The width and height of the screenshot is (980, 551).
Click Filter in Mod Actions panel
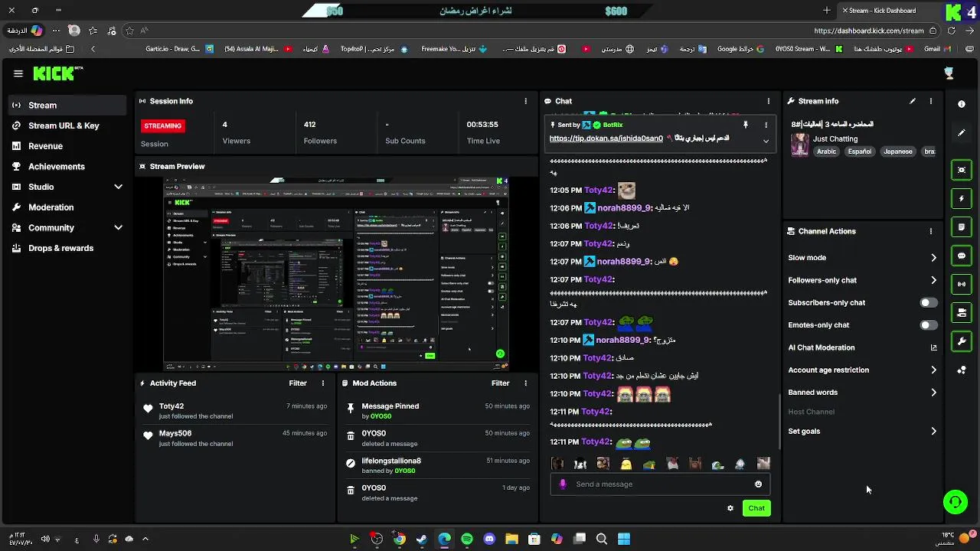[x=500, y=383]
